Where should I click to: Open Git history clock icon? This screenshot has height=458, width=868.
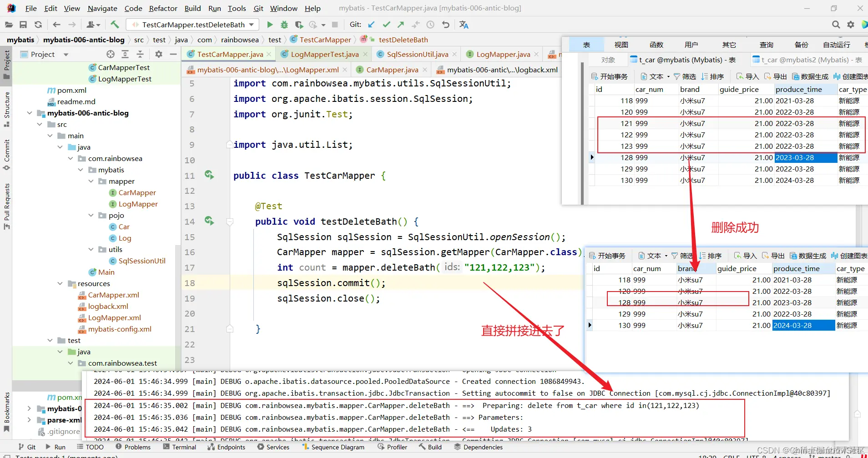[x=430, y=25]
